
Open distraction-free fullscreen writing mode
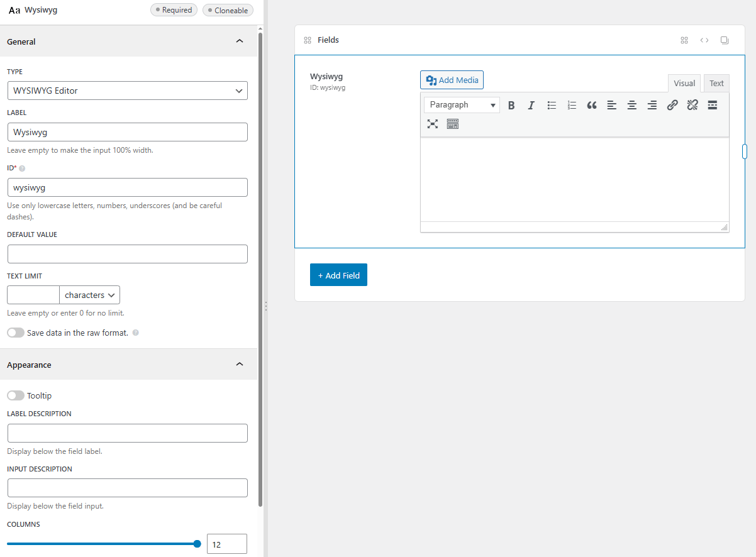click(432, 123)
